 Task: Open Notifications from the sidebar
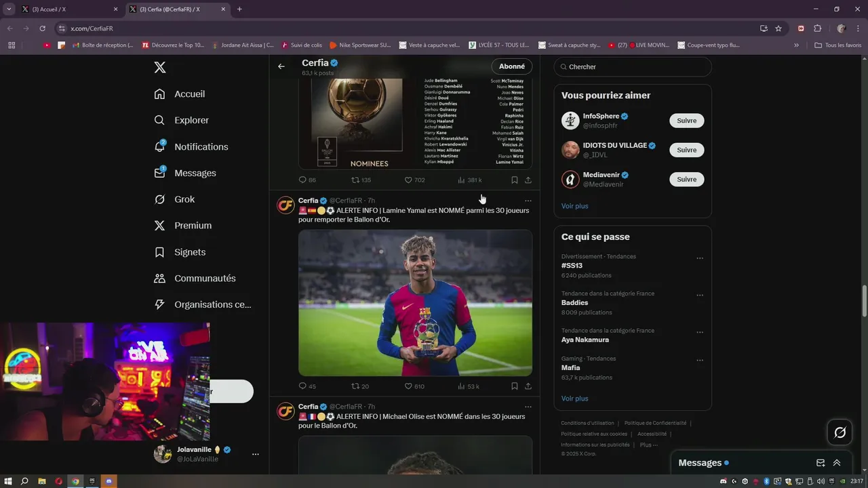[x=191, y=146]
